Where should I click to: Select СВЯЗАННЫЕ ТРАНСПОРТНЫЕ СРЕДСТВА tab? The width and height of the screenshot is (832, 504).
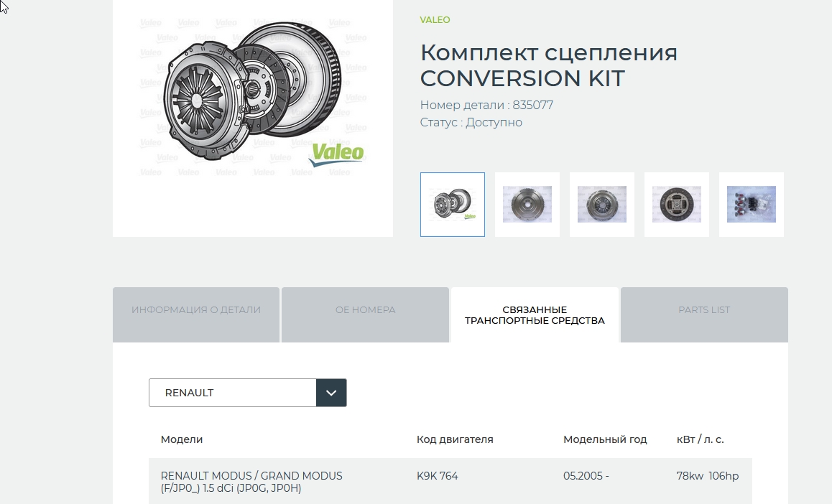535,314
